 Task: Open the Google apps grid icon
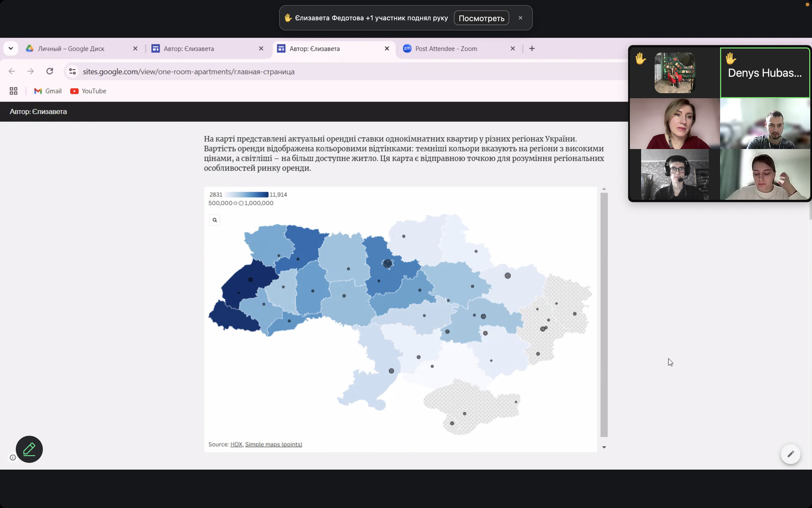pos(14,91)
